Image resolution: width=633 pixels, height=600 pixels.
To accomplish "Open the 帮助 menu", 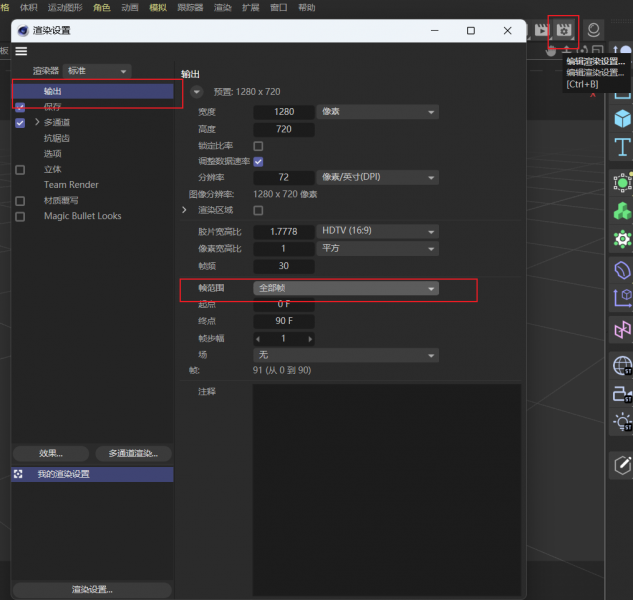I will 307,8.
